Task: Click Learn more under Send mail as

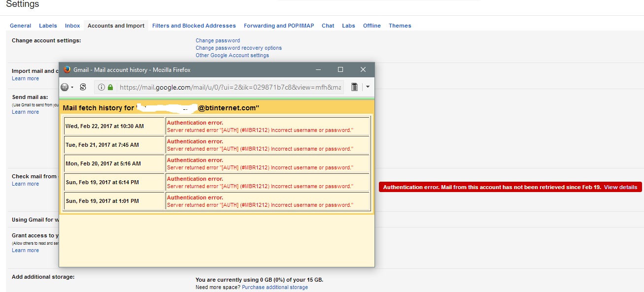Action: (25, 112)
